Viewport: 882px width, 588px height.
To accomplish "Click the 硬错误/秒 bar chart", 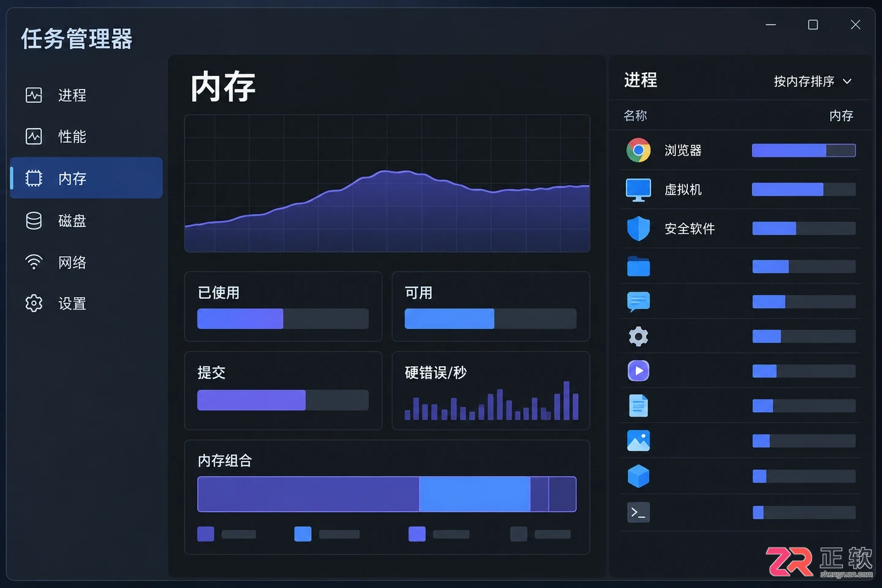I will pos(491,401).
